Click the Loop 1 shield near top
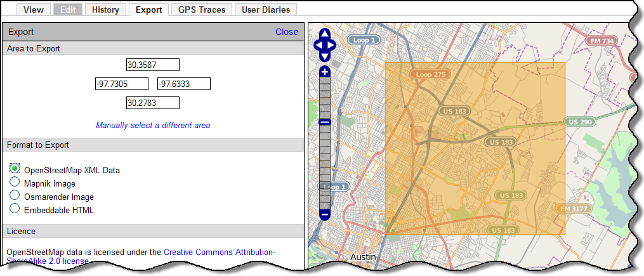 click(x=364, y=40)
